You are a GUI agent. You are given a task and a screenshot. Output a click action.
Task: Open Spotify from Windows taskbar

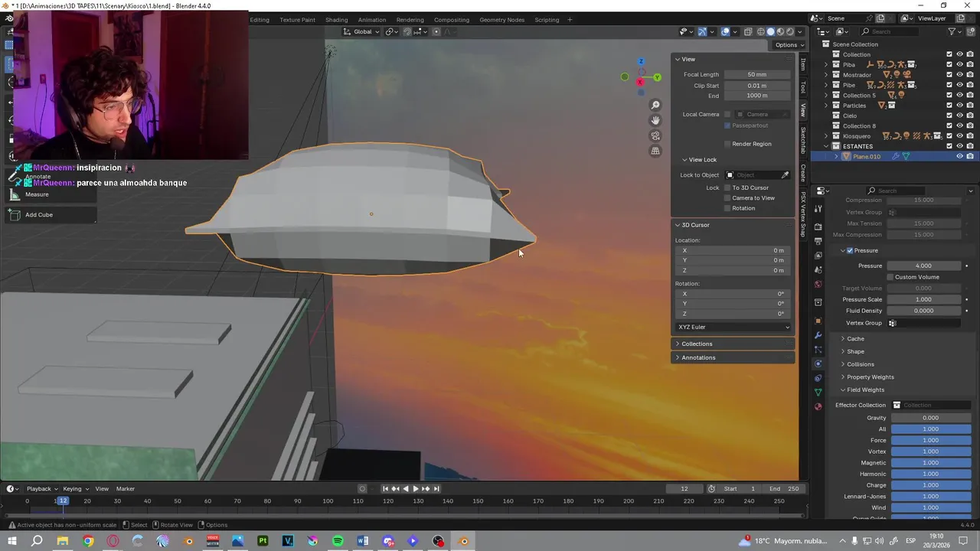338,541
